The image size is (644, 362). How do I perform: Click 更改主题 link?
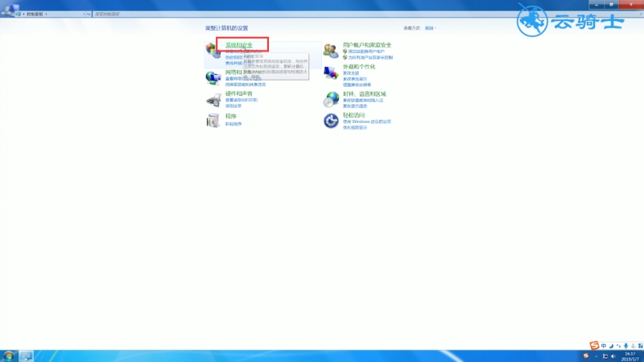tap(351, 73)
